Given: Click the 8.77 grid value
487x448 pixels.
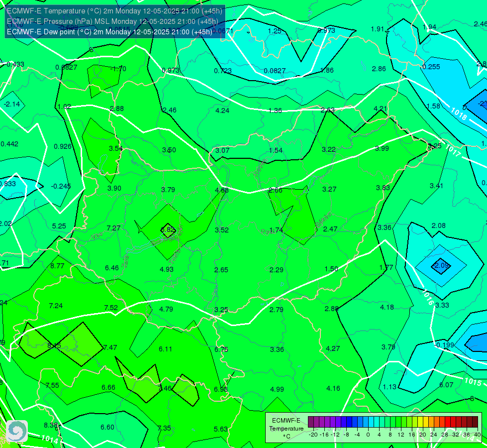Looking at the screenshot, I should tap(57, 266).
